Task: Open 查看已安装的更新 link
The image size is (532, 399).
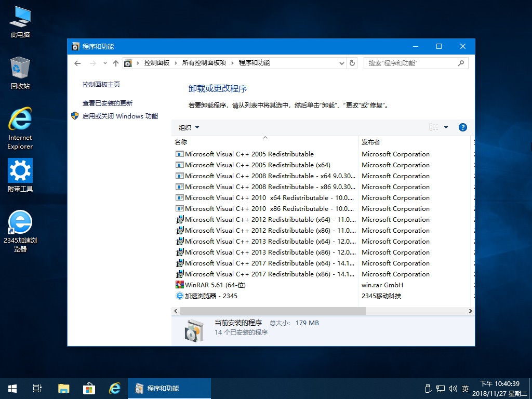Action: click(x=108, y=103)
